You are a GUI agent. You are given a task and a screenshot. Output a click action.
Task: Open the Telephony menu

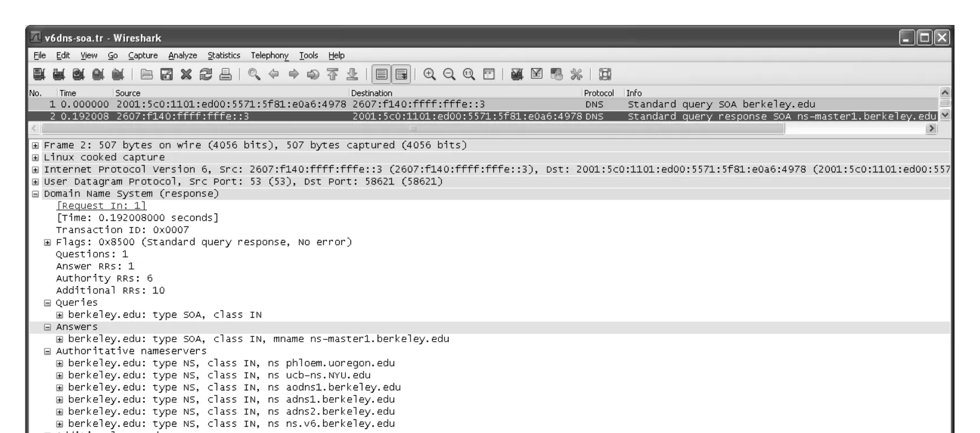click(x=269, y=56)
